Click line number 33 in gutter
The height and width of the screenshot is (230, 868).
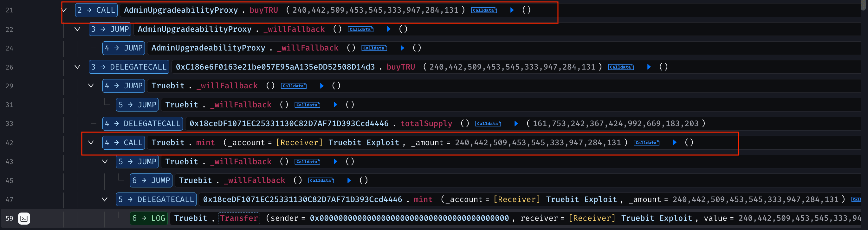(x=10, y=124)
